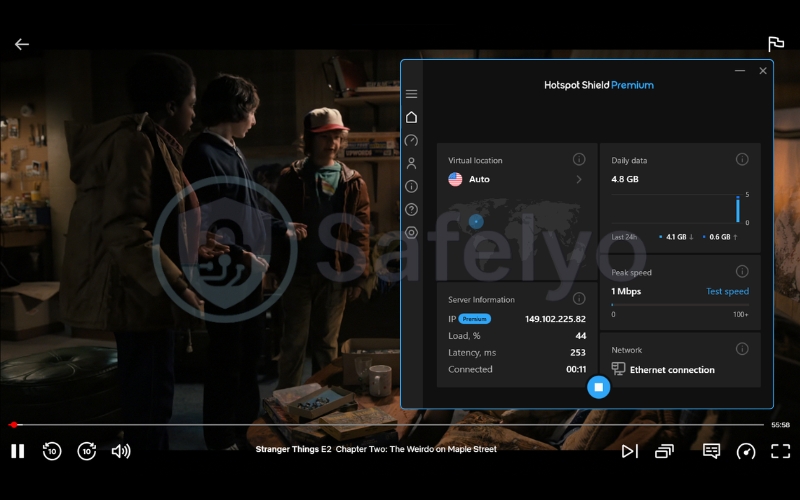This screenshot has height=500, width=800.
Task: Open the help question-mark sidebar icon
Action: click(411, 209)
